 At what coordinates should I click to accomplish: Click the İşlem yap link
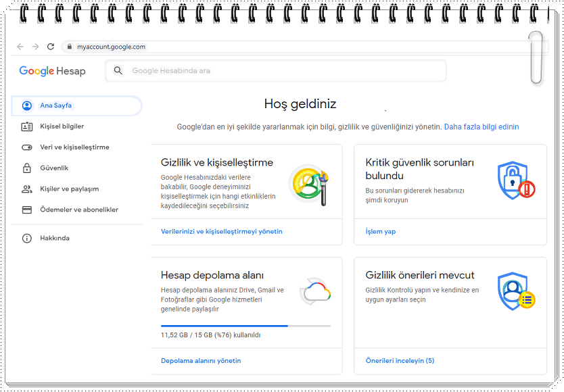click(381, 232)
